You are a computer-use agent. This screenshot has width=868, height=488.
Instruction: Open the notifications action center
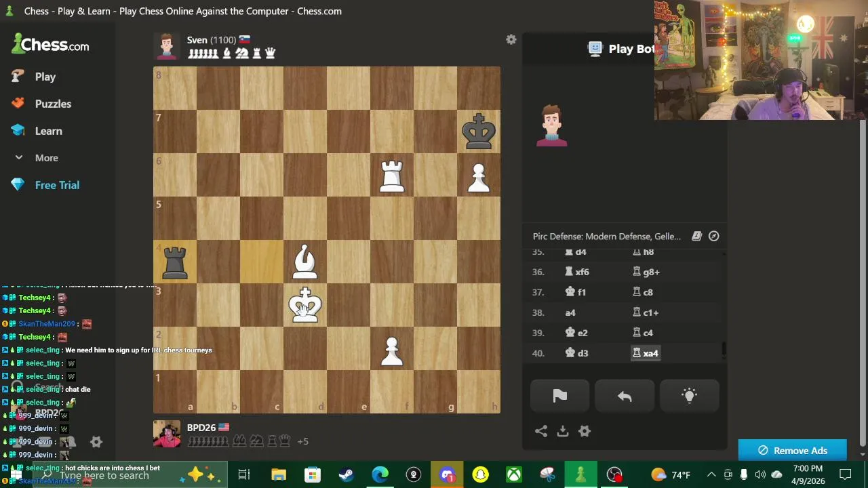[845, 475]
